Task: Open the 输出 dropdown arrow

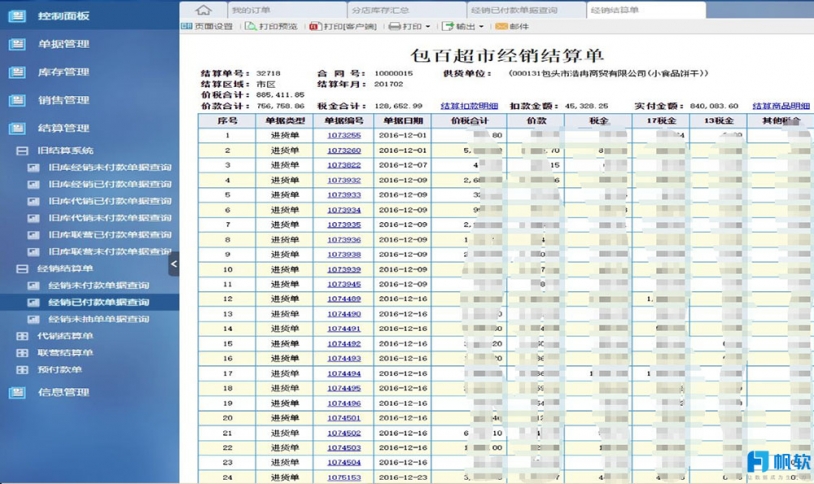Action: coord(481,26)
